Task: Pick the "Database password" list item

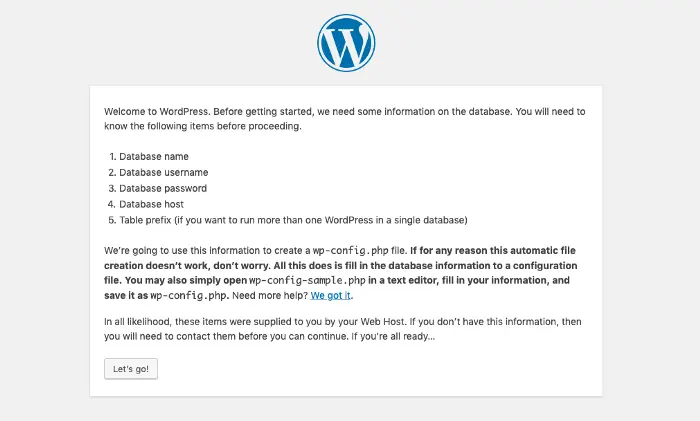Action: [163, 188]
